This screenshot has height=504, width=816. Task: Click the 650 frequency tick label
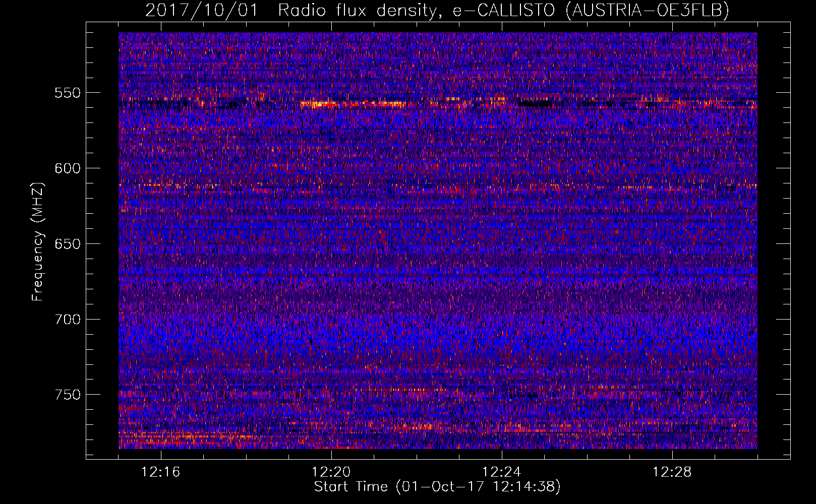coord(67,244)
